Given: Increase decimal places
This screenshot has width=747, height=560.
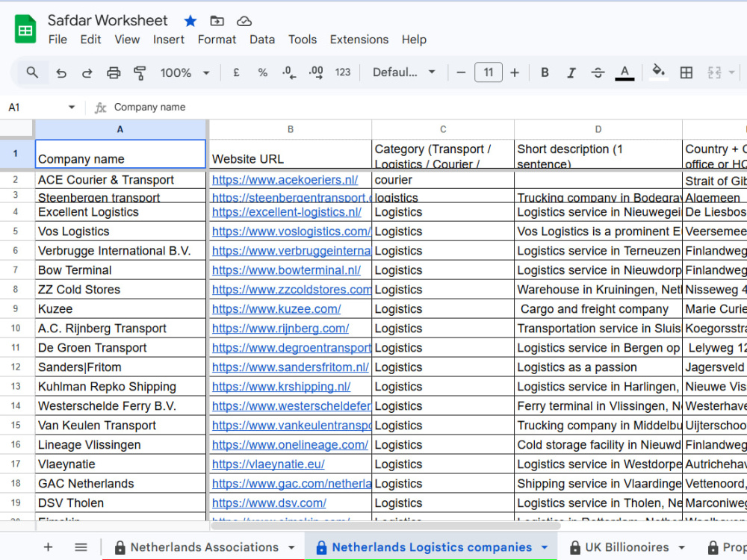Looking at the screenshot, I should tap(316, 72).
